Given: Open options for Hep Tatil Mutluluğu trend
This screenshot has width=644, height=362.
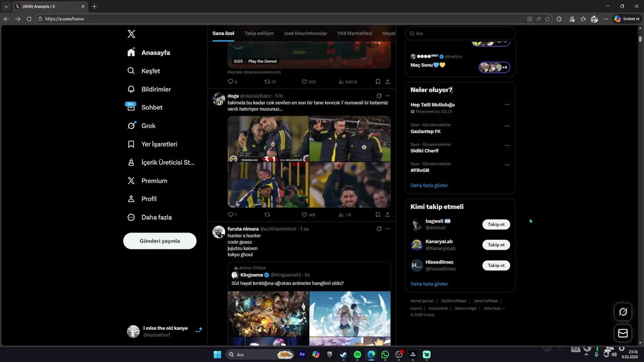Looking at the screenshot, I should coord(507,105).
